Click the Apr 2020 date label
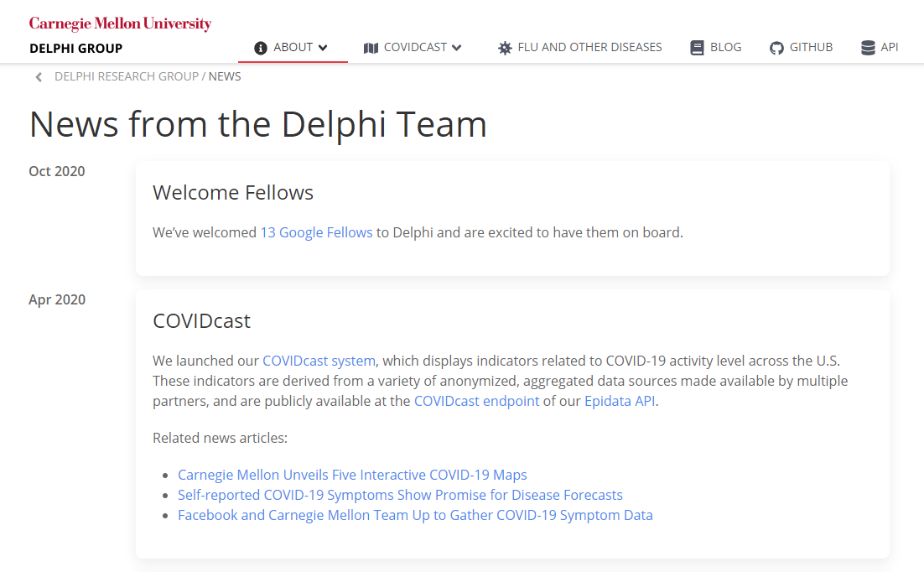 (56, 299)
